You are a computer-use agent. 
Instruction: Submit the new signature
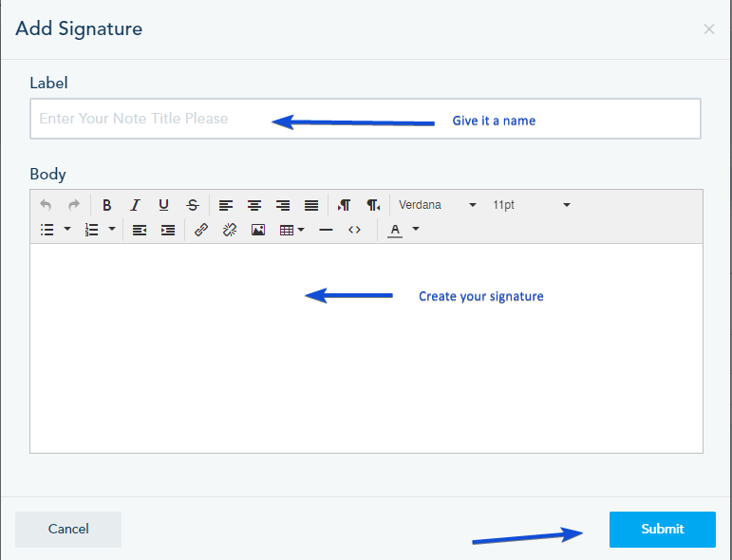pyautogui.click(x=663, y=530)
